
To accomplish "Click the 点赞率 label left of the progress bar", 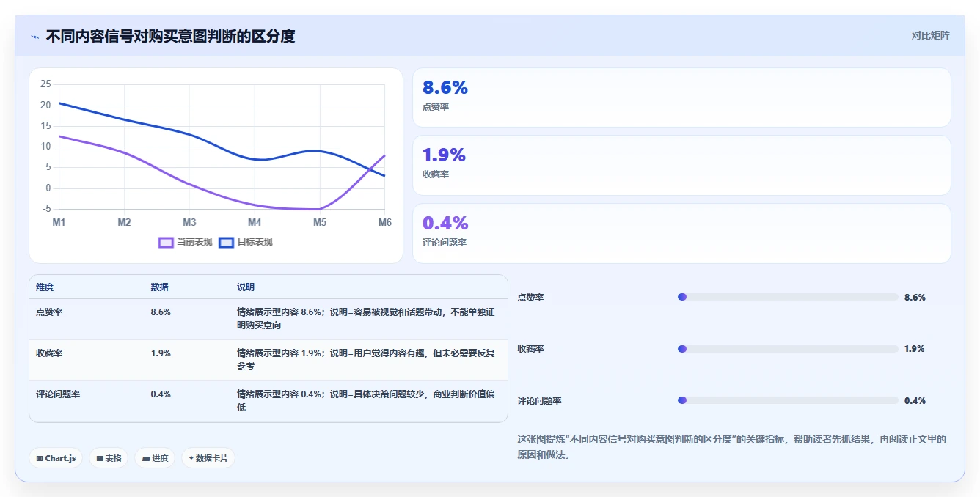I will pyautogui.click(x=530, y=298).
